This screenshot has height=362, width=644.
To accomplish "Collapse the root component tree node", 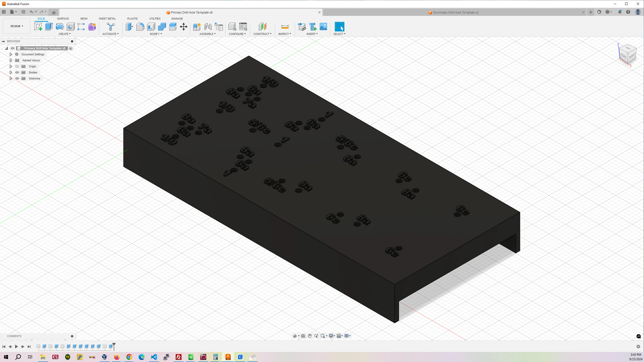I will (7, 48).
